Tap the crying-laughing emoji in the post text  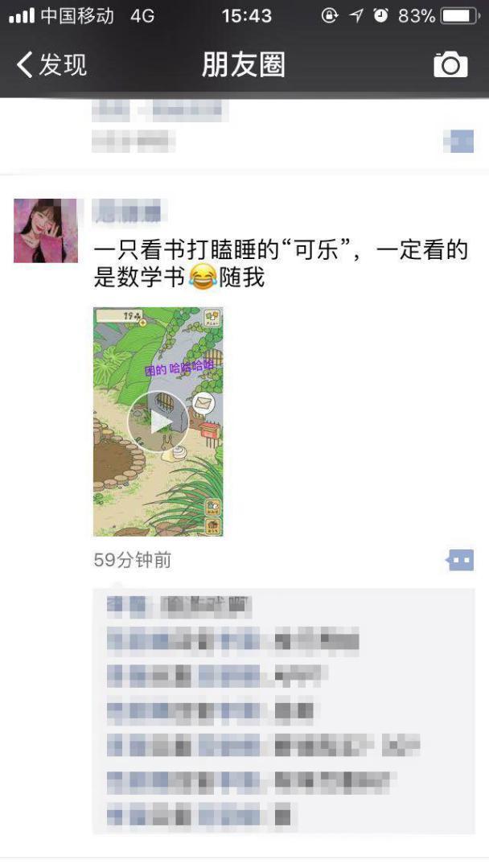(x=202, y=277)
